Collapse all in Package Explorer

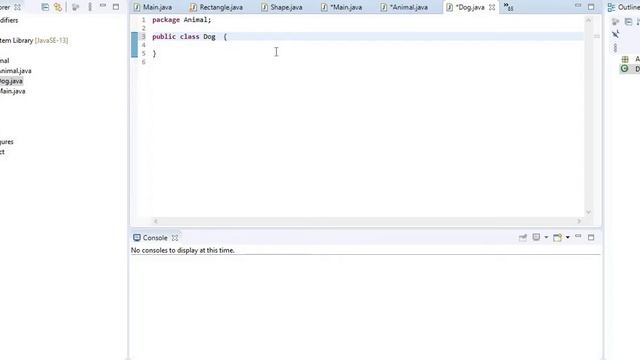coord(45,7)
